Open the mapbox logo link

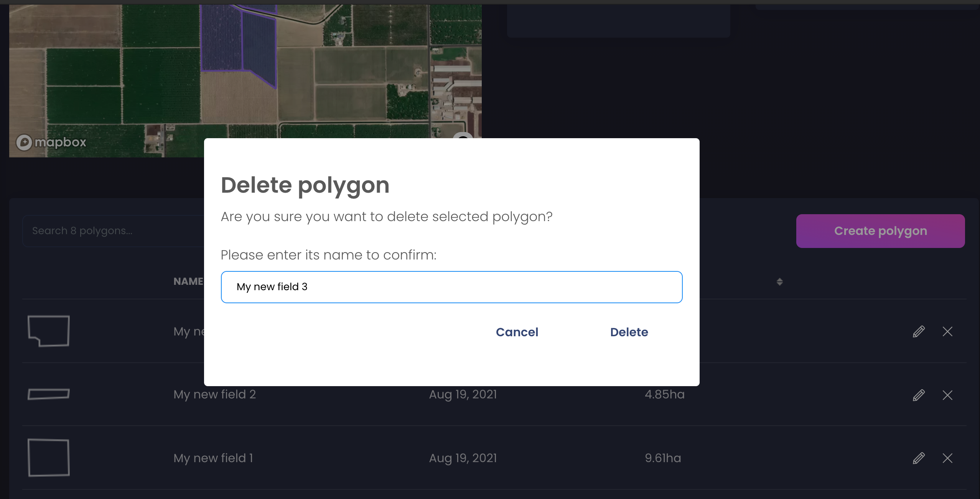(51, 142)
